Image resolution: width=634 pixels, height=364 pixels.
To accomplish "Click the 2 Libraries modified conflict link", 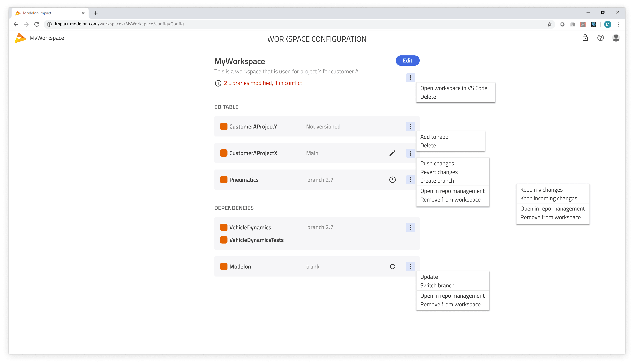I will tap(263, 83).
